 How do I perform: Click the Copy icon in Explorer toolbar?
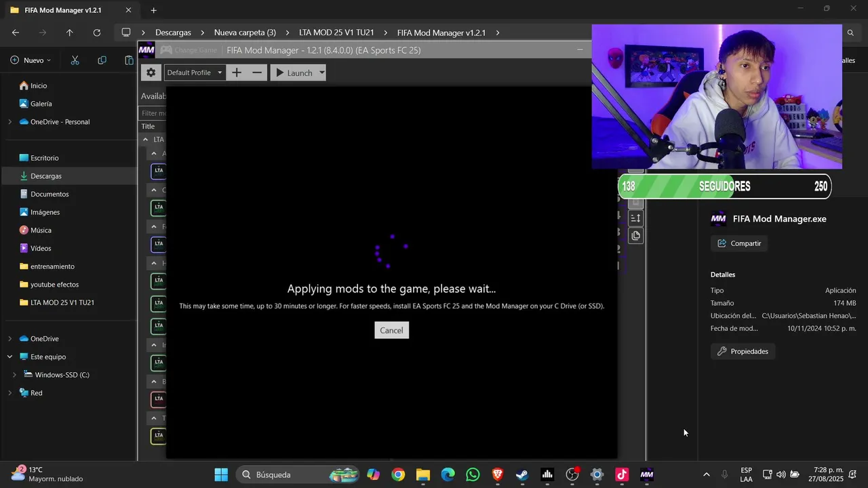[x=102, y=60]
